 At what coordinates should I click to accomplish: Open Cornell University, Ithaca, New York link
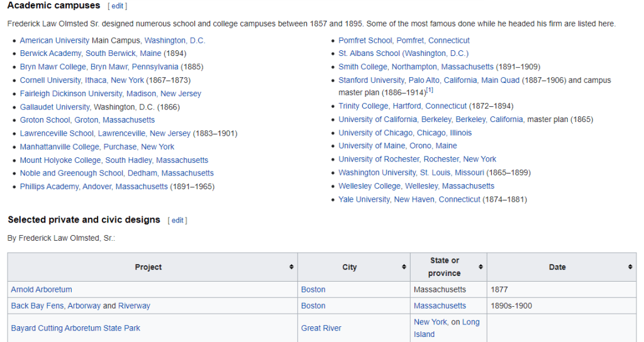click(82, 80)
